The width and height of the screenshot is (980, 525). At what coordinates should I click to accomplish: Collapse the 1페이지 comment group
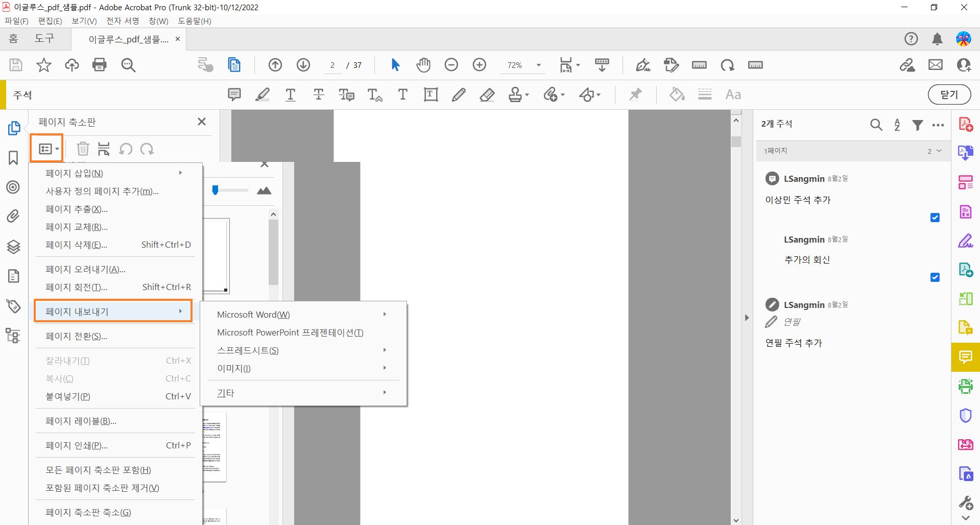[939, 151]
